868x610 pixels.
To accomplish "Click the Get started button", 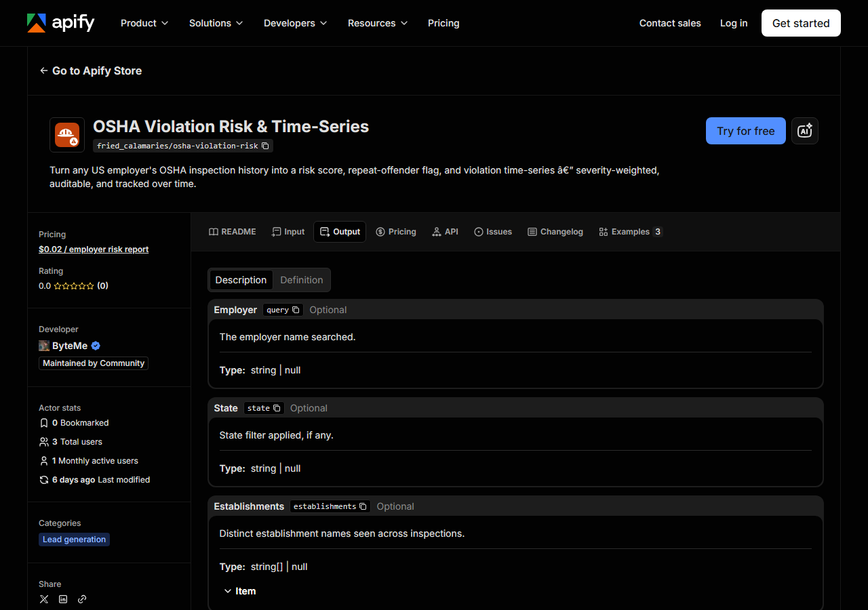I will click(x=801, y=23).
